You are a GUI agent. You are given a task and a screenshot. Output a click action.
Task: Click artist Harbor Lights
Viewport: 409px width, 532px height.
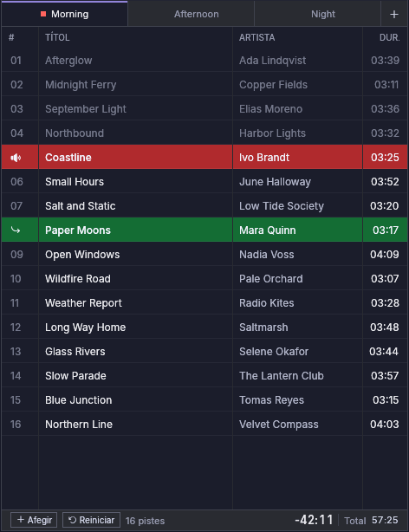[x=273, y=133]
